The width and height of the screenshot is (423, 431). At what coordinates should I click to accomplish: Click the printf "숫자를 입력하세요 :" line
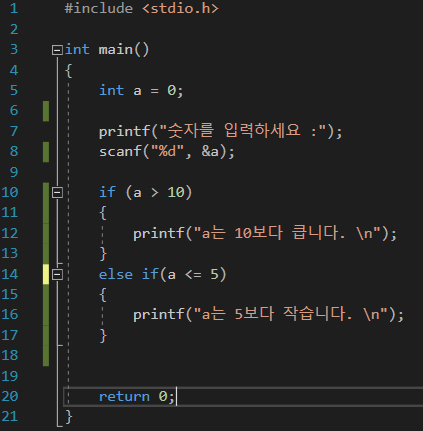(x=220, y=131)
